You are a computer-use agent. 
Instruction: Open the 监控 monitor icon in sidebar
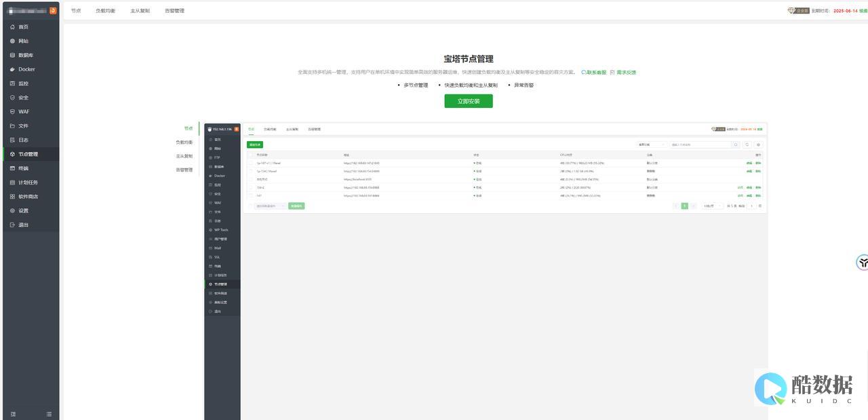coord(12,83)
